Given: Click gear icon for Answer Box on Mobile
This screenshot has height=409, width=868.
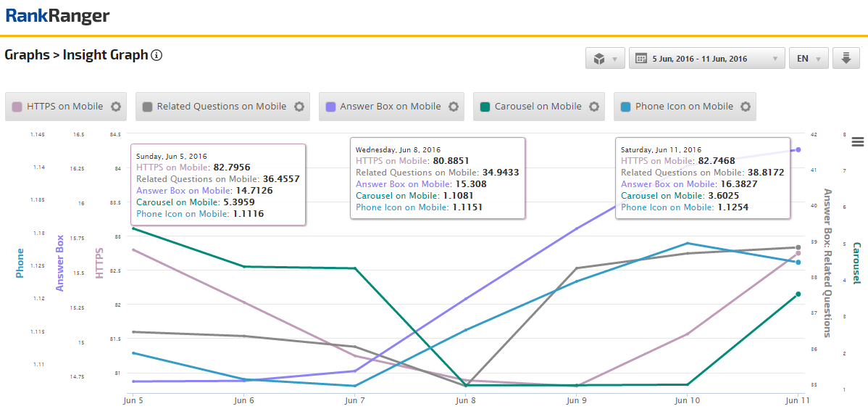Looking at the screenshot, I should 454,107.
